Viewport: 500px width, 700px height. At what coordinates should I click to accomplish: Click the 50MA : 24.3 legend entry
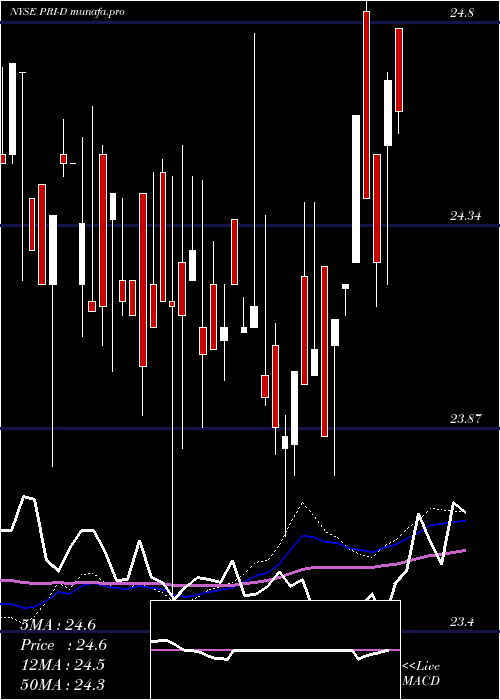click(x=62, y=684)
